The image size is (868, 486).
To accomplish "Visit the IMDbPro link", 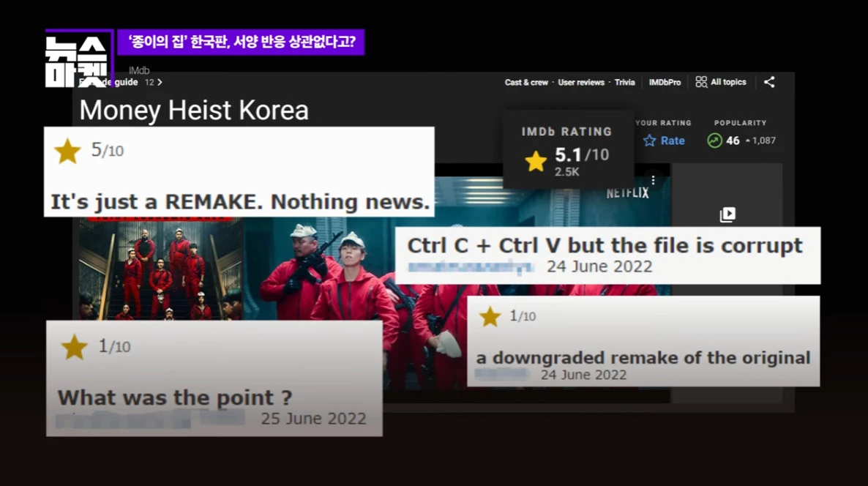I will click(x=665, y=82).
